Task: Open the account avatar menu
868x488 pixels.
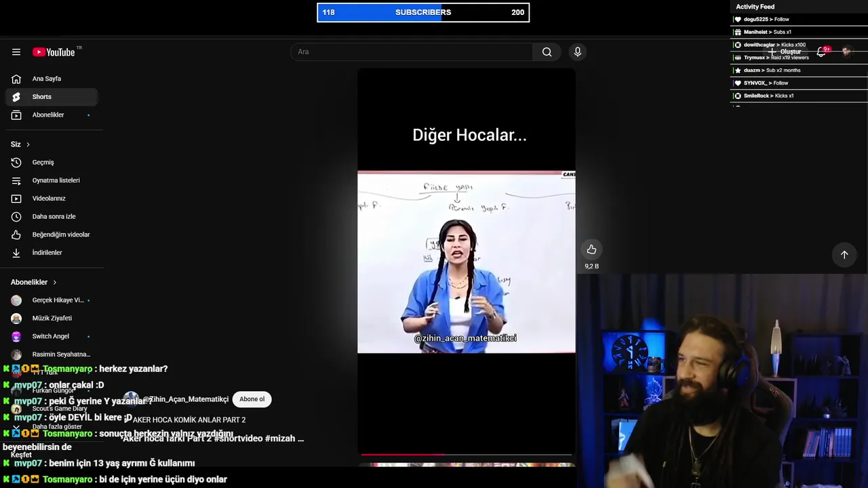Action: point(846,52)
